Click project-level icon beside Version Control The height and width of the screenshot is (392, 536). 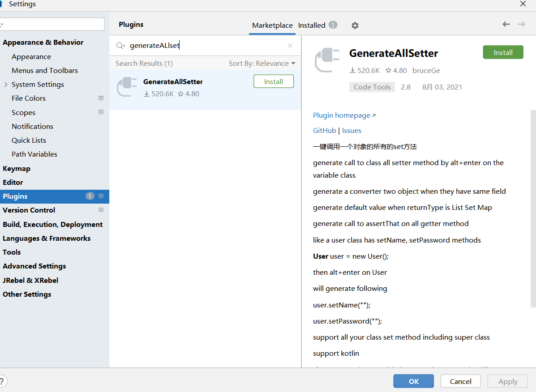(101, 210)
